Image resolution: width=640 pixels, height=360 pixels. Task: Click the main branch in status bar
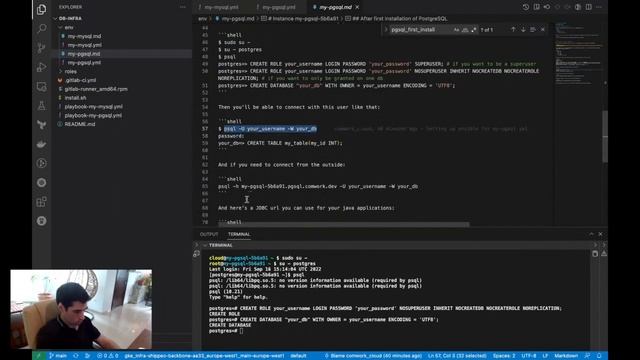pos(58,356)
